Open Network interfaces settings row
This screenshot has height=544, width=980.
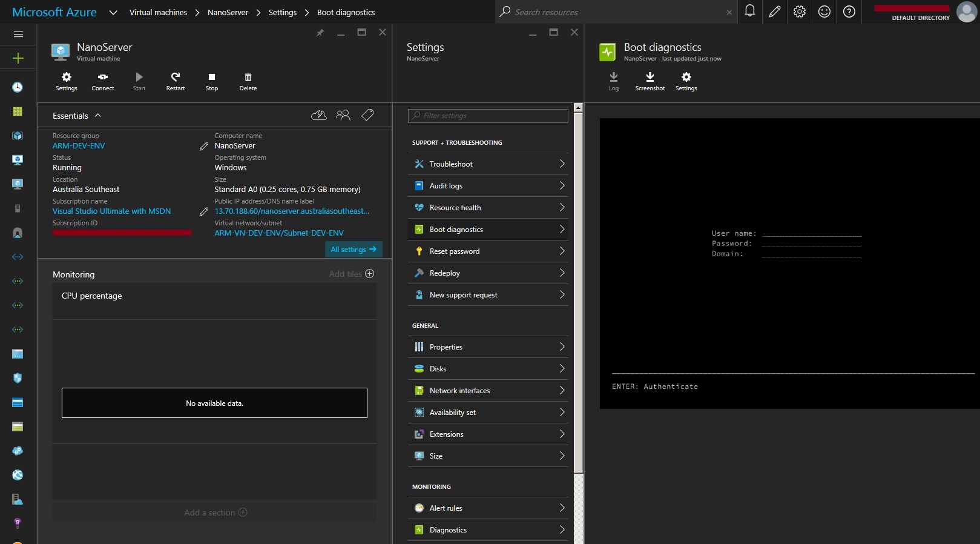488,391
